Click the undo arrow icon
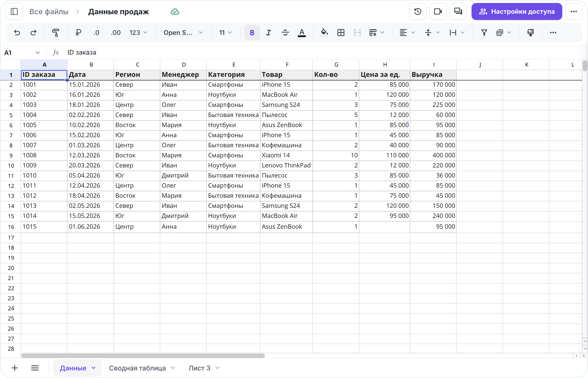 17,33
